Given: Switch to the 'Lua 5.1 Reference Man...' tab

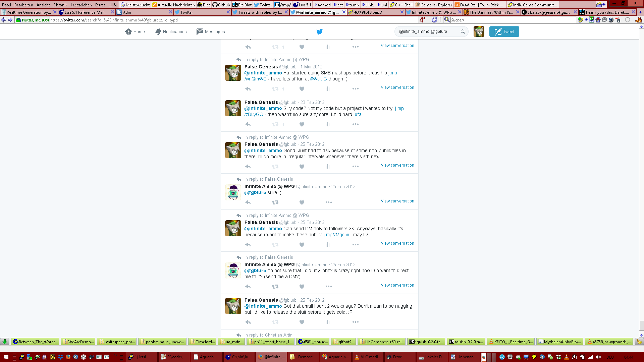Looking at the screenshot, I should pos(86,12).
